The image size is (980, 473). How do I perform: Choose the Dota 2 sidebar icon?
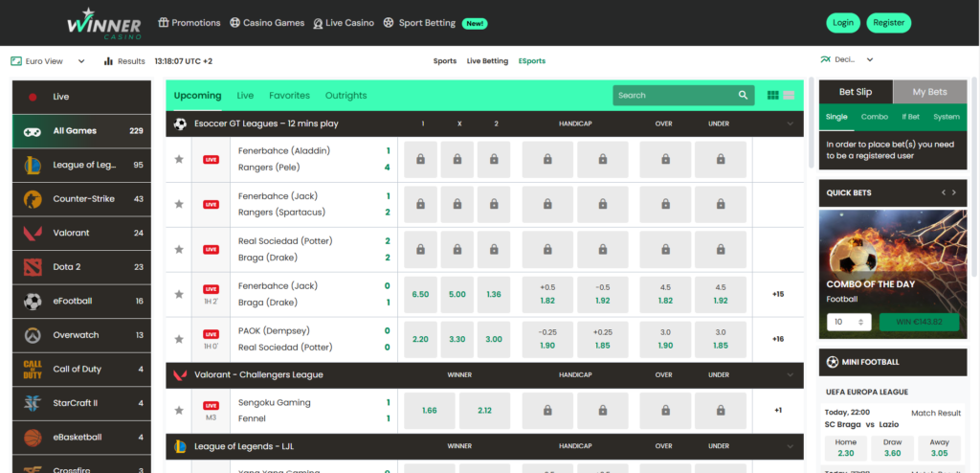(x=33, y=267)
